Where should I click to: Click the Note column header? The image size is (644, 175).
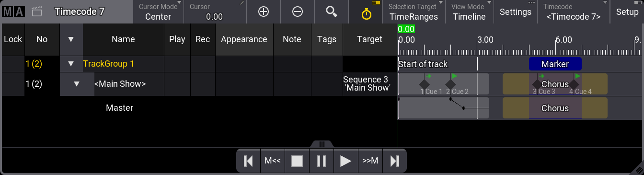[292, 39]
